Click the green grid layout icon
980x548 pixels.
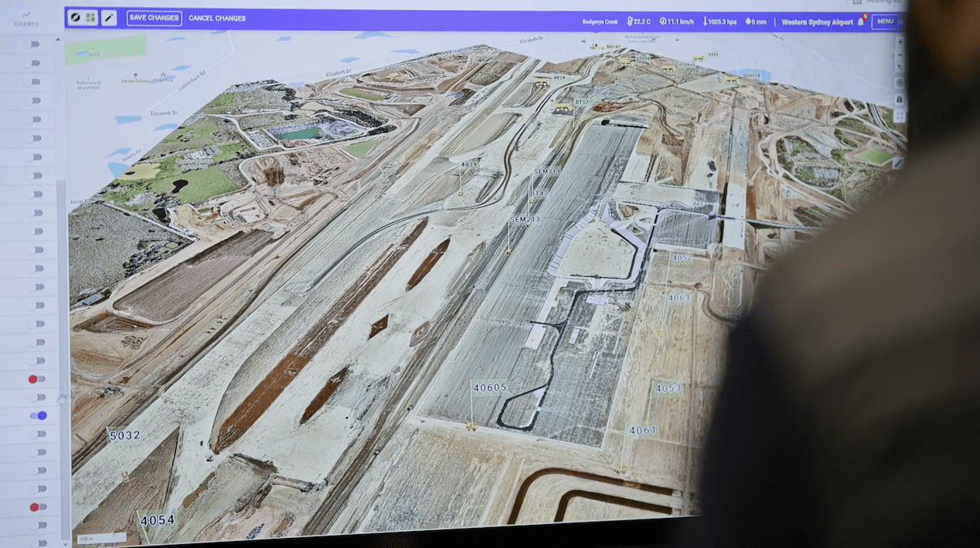90,18
